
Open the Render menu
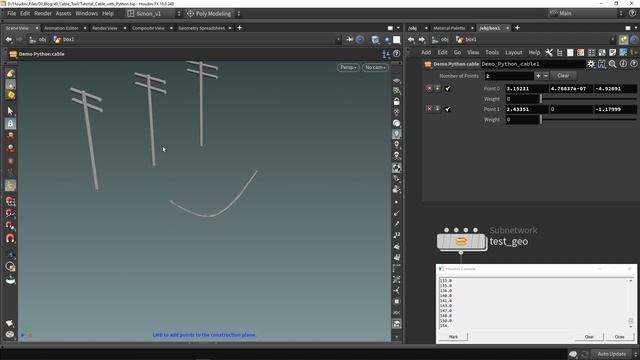[x=43, y=13]
